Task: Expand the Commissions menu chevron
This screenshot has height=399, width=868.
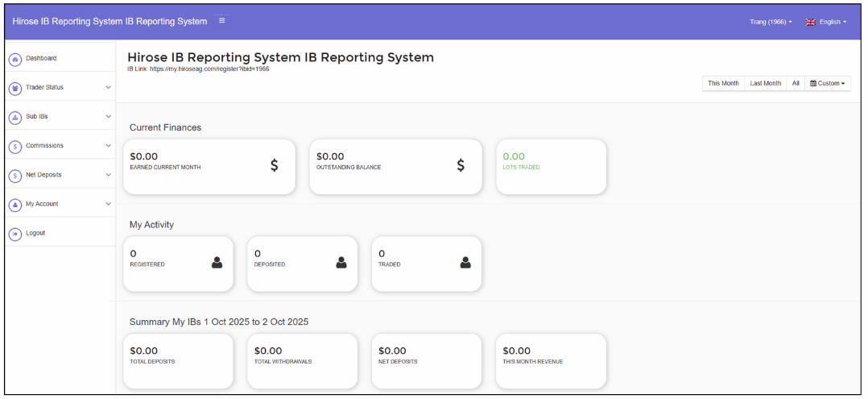Action: [x=108, y=146]
